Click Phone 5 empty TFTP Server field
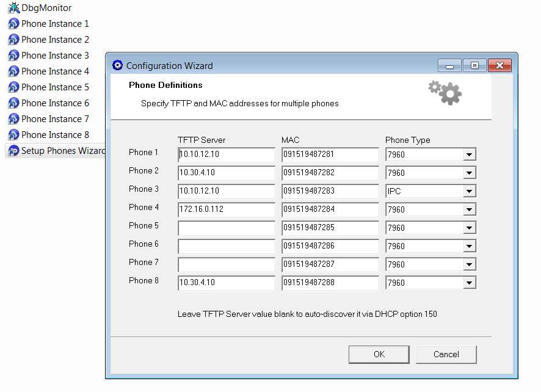This screenshot has width=541, height=392. click(227, 228)
